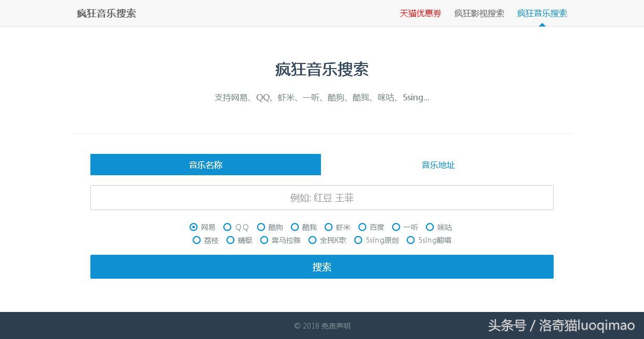Screen dimensions: 644x339
Task: Select the 5sing原创 radio button
Action: [x=358, y=240]
